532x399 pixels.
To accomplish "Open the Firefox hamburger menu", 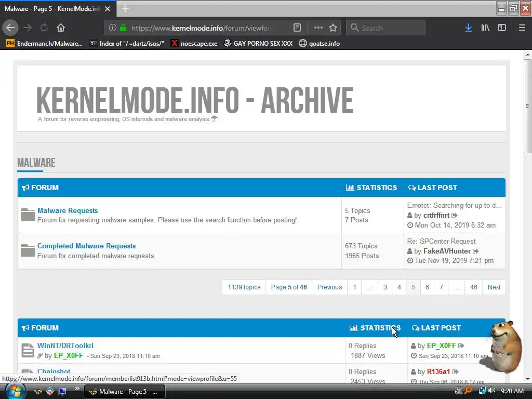I will [x=522, y=28].
